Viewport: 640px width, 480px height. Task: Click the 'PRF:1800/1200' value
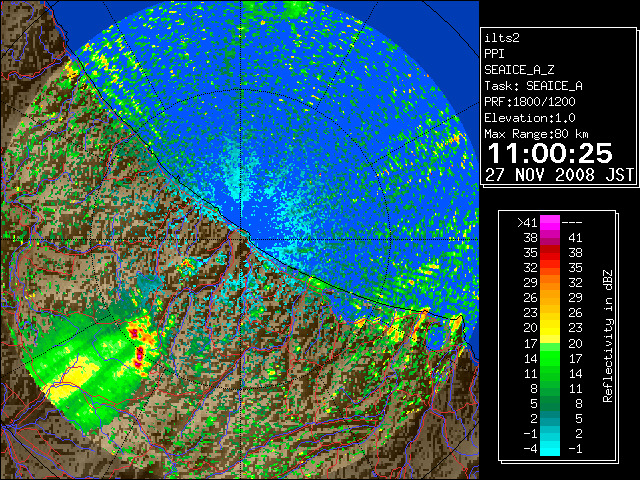point(530,102)
